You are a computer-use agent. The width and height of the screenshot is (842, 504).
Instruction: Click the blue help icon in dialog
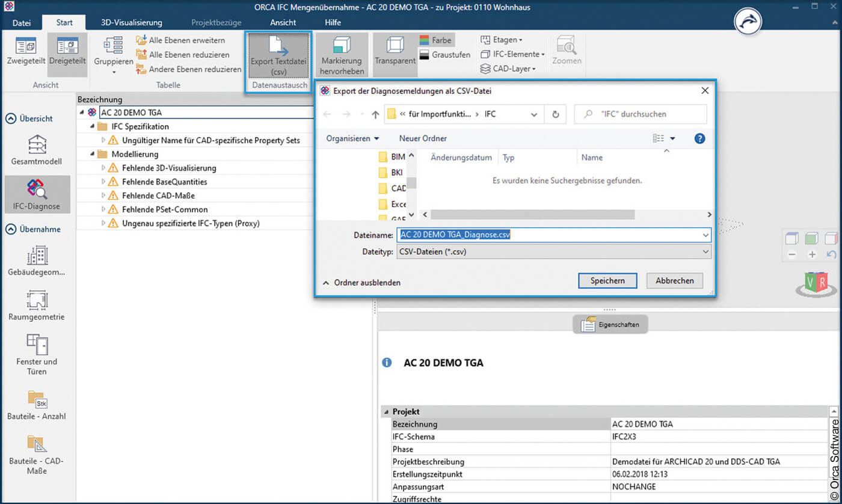click(x=699, y=138)
